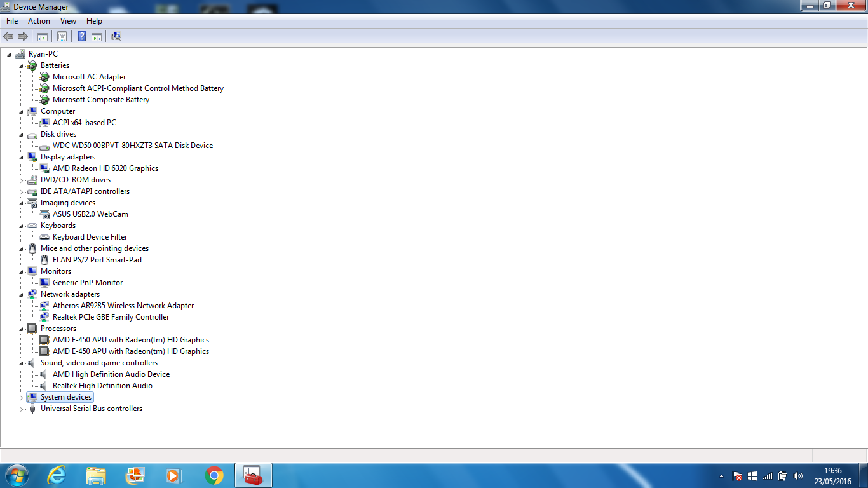Collapse the Imaging devices category arrow
The width and height of the screenshot is (868, 488).
pyautogui.click(x=21, y=203)
